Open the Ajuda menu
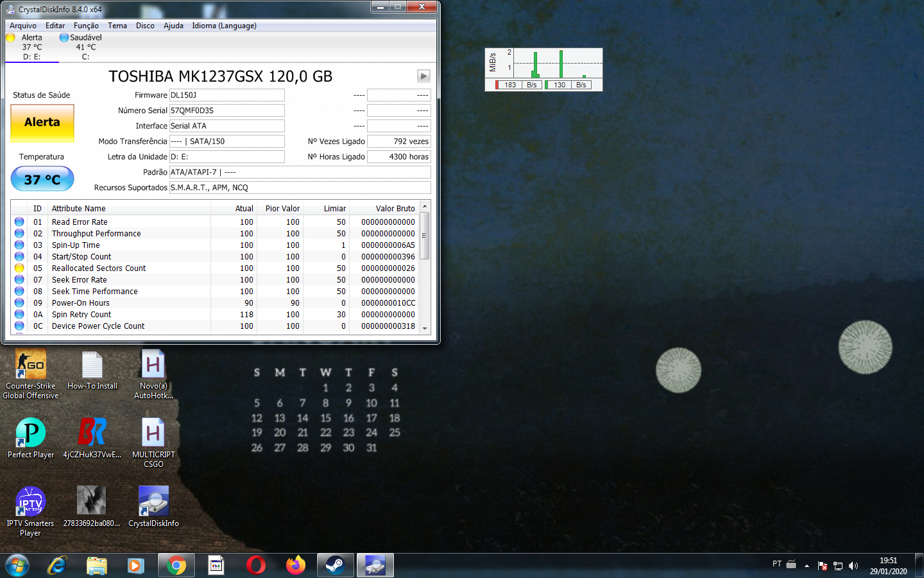The height and width of the screenshot is (578, 924). [173, 26]
